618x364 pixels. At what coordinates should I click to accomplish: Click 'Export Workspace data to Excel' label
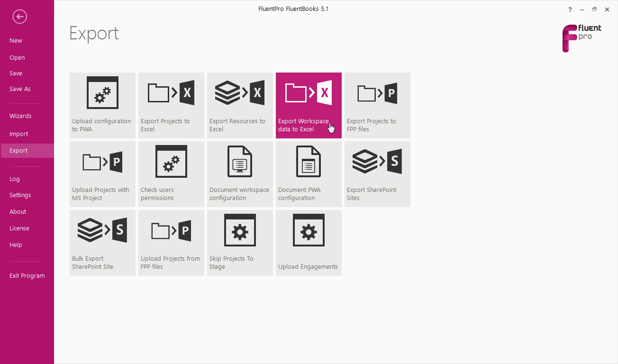pos(303,125)
